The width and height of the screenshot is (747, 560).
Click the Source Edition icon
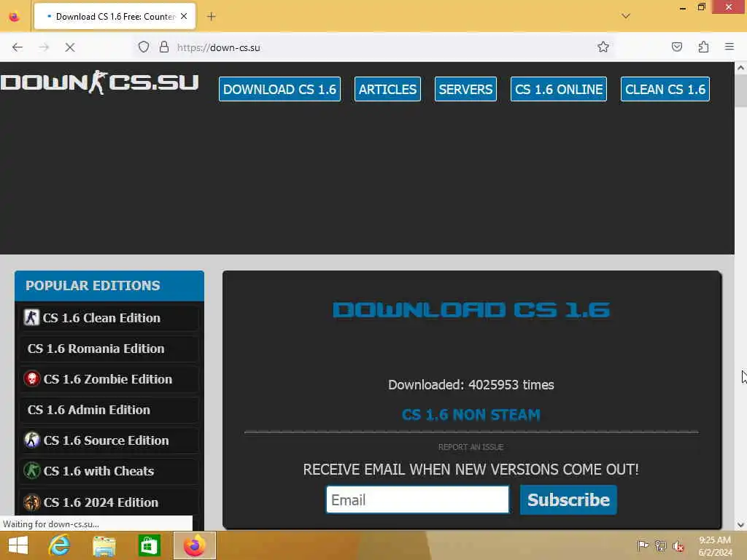pos(32,440)
